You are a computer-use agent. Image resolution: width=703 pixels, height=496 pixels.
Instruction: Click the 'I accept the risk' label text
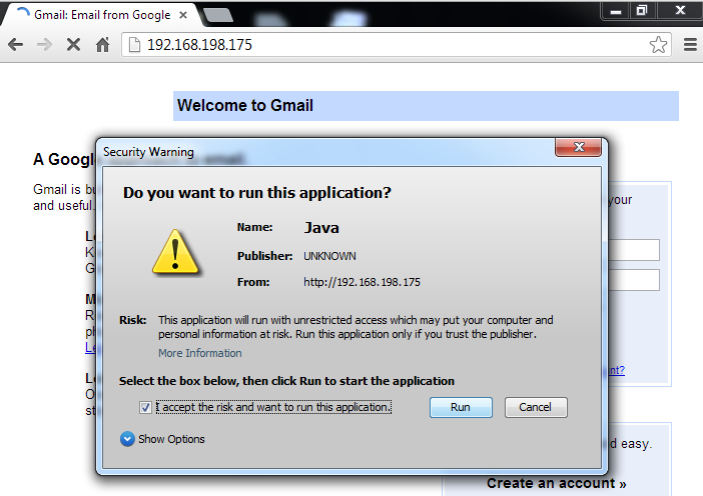point(274,407)
